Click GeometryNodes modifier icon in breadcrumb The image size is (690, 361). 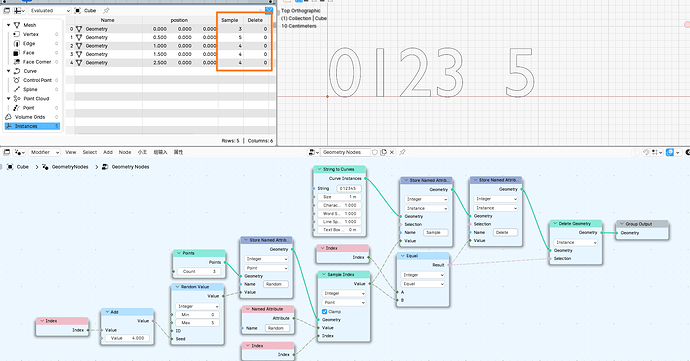tap(45, 167)
